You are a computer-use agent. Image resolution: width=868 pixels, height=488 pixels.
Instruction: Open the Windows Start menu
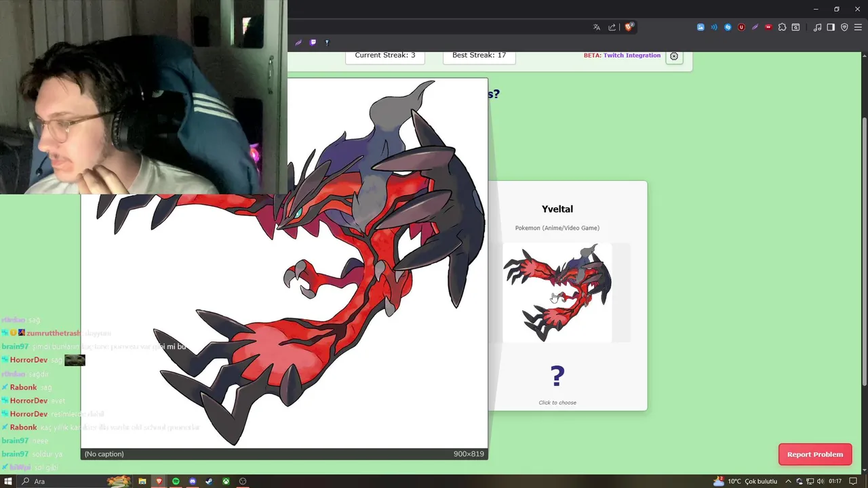point(8,481)
